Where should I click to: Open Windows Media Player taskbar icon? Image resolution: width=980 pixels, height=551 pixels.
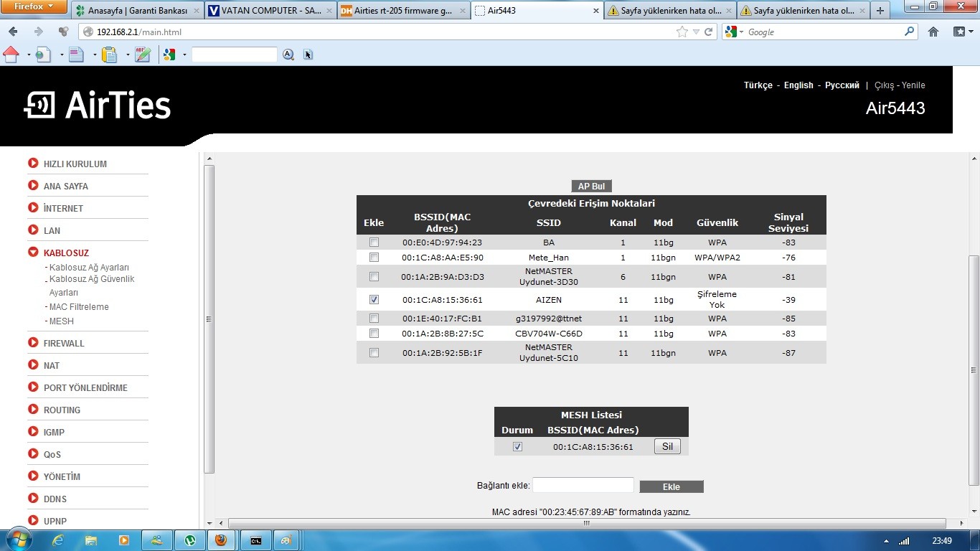[124, 540]
